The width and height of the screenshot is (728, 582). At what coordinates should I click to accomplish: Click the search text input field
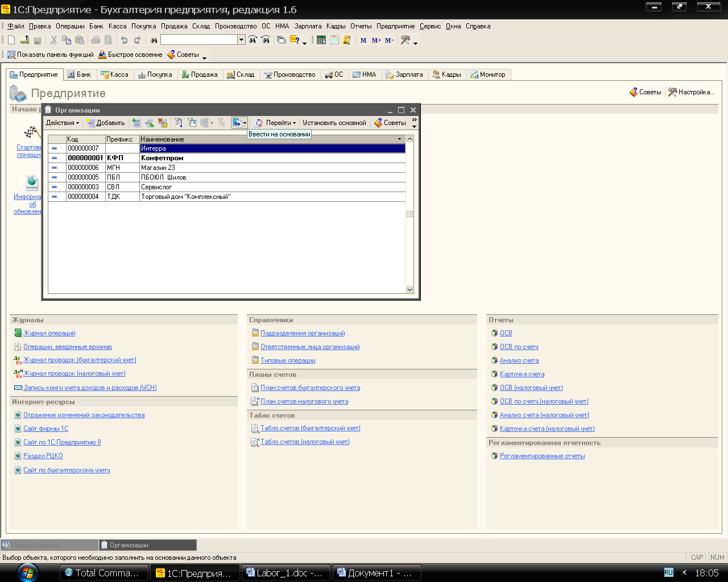[x=199, y=40]
